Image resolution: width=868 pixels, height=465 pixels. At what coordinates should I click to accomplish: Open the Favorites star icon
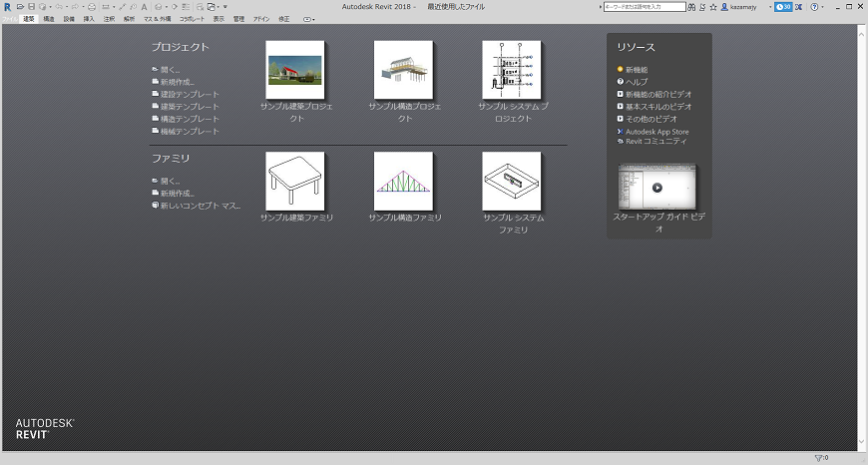(713, 7)
